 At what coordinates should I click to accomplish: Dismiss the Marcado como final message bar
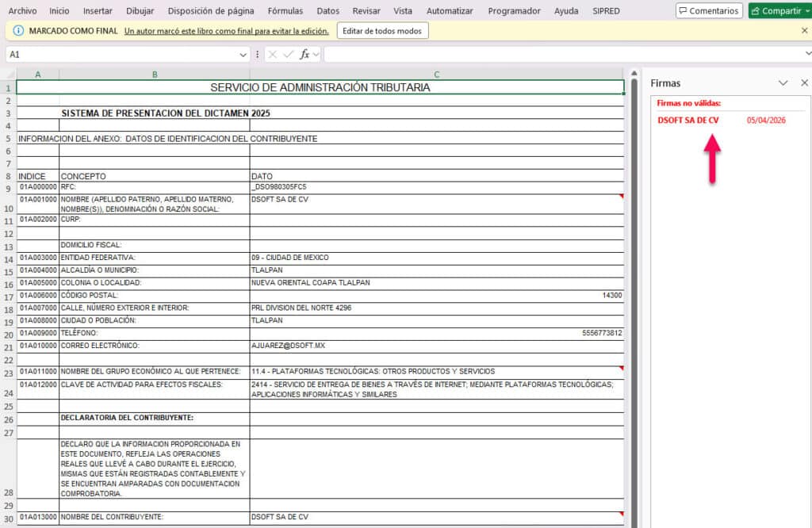(x=804, y=30)
